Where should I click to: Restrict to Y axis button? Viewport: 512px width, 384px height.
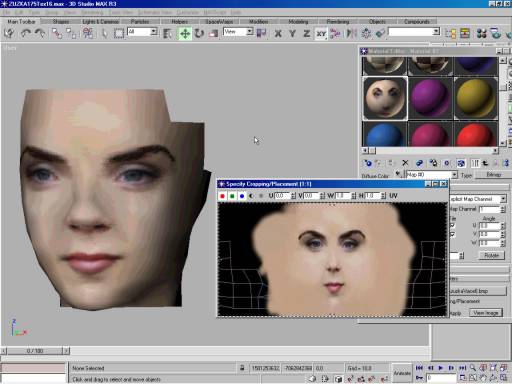point(292,33)
